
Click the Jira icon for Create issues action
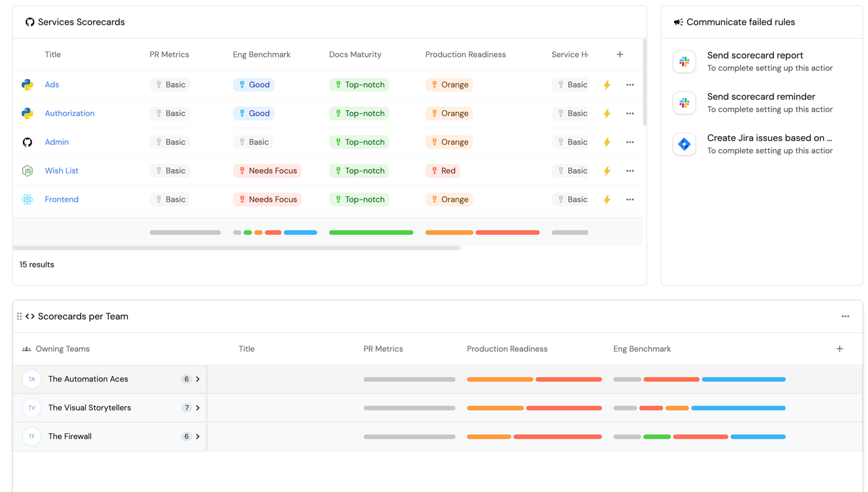tap(684, 144)
